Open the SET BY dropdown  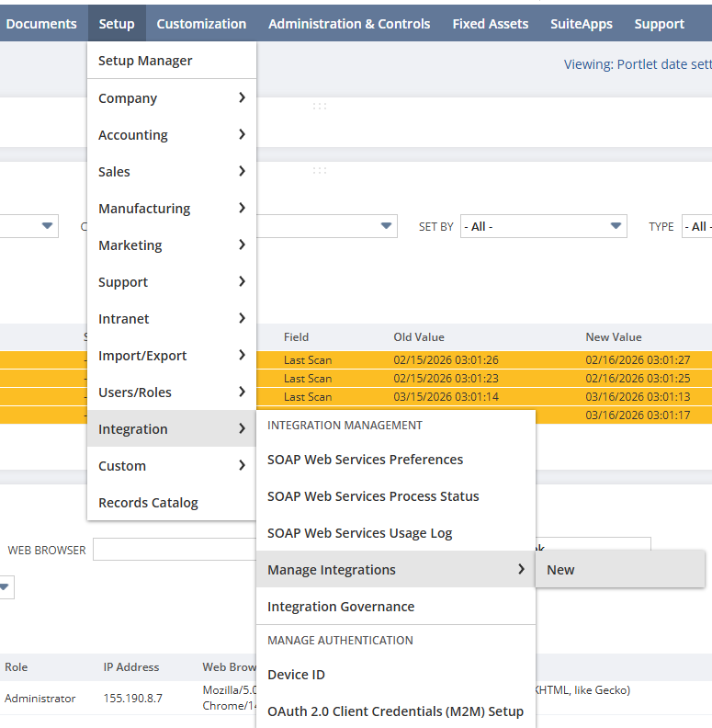pyautogui.click(x=544, y=226)
